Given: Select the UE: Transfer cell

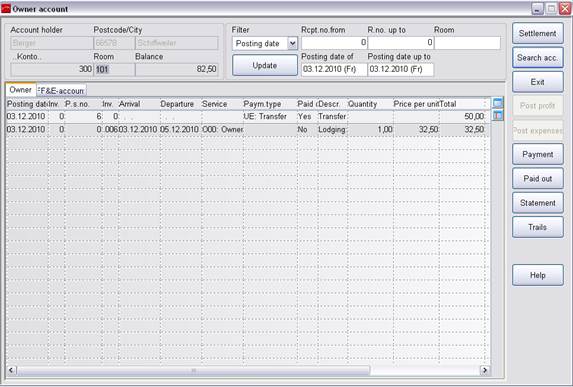Looking at the screenshot, I should click(x=270, y=117).
